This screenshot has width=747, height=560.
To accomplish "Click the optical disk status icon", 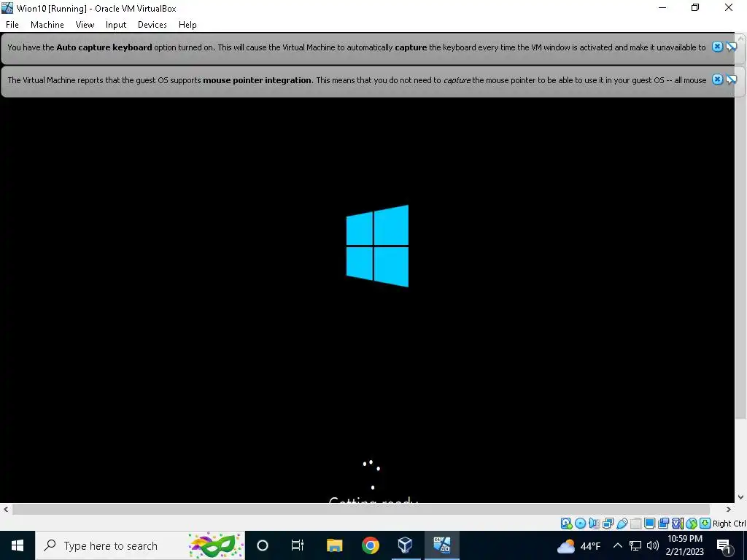I will (x=580, y=524).
